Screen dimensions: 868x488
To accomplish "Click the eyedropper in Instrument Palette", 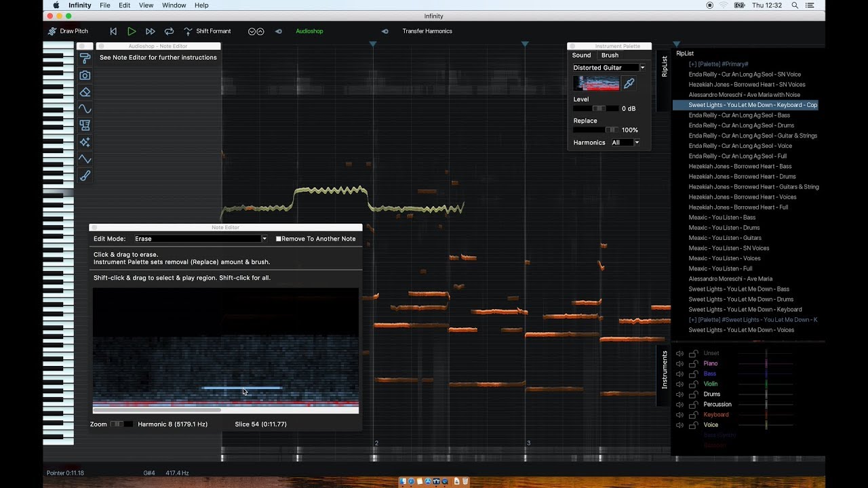I will click(629, 83).
